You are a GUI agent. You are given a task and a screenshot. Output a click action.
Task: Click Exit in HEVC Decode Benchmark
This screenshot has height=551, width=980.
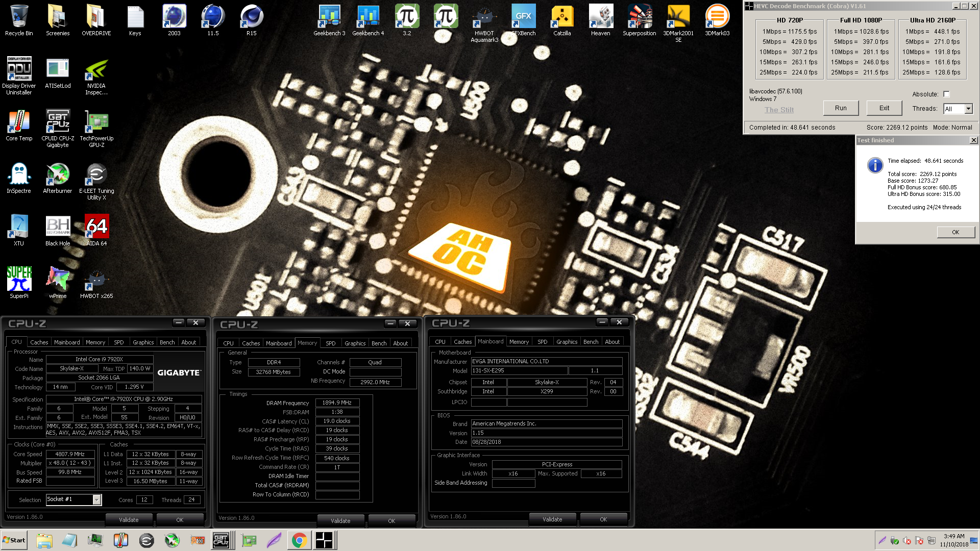(x=884, y=108)
